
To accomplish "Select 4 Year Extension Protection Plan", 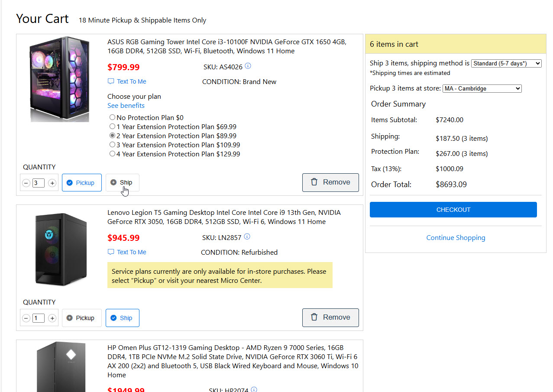I will 113,154.
